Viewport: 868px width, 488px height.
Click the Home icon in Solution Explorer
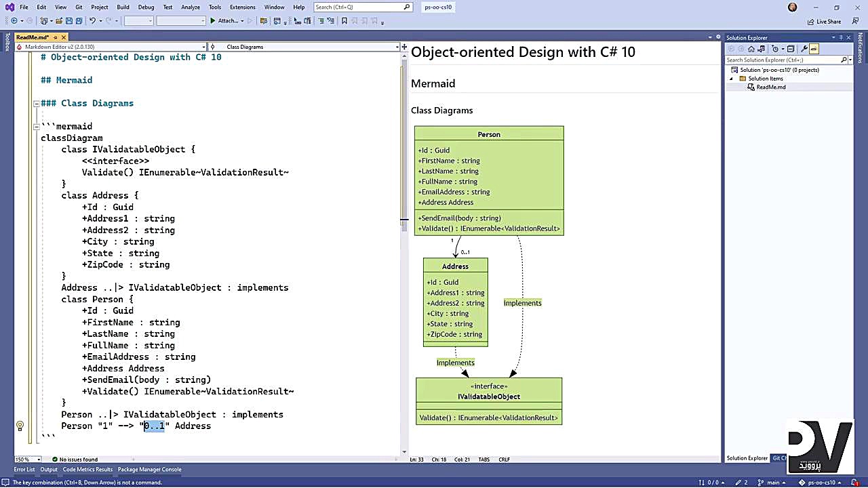(x=751, y=49)
